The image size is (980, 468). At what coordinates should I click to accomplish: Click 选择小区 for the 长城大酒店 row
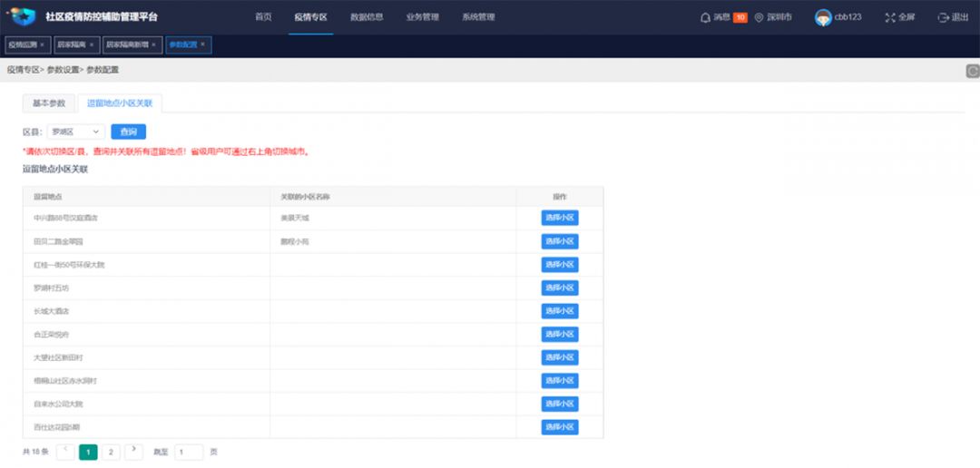pos(559,311)
